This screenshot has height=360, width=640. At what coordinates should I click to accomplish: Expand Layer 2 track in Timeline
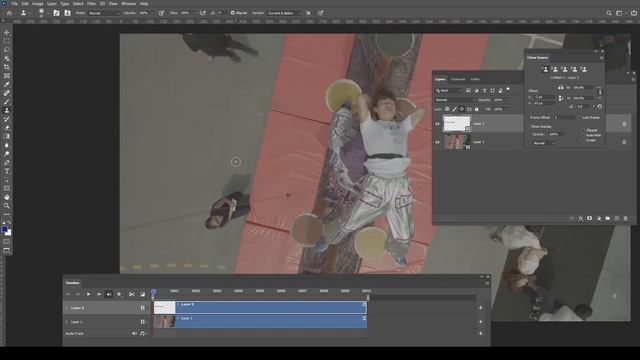[67, 308]
